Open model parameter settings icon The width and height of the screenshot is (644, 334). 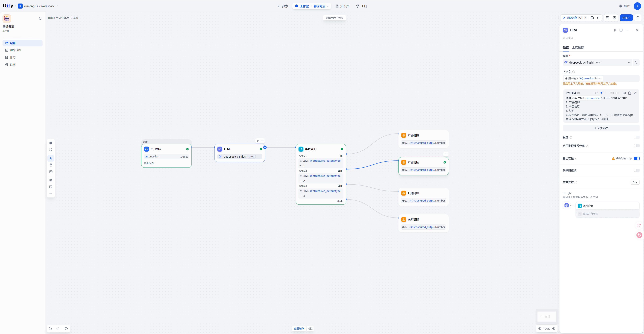click(x=636, y=63)
